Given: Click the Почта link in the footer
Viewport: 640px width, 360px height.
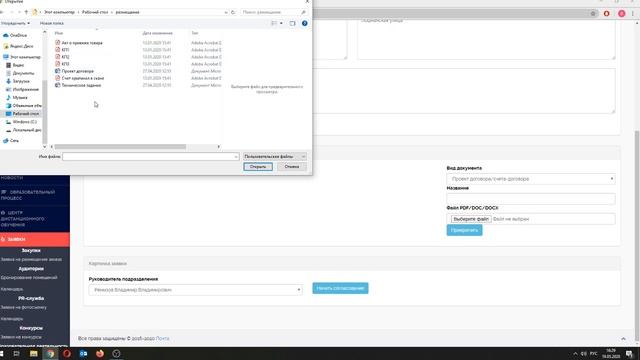Looking at the screenshot, I should click(x=162, y=339).
